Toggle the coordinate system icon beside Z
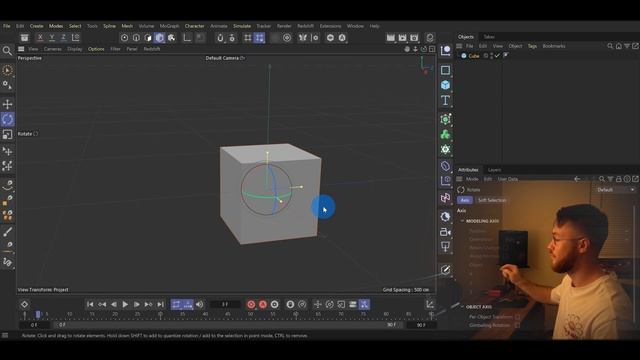This screenshot has width=640, height=360. 76,38
